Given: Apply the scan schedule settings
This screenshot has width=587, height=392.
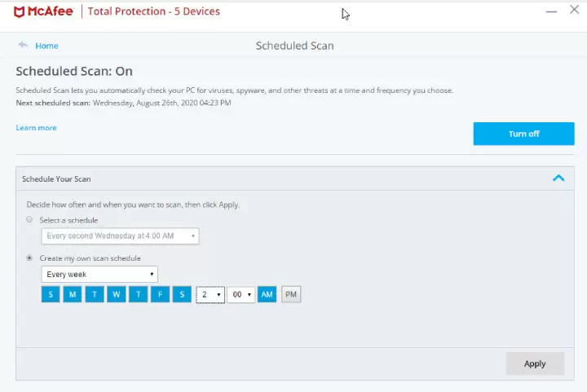Looking at the screenshot, I should pyautogui.click(x=535, y=363).
